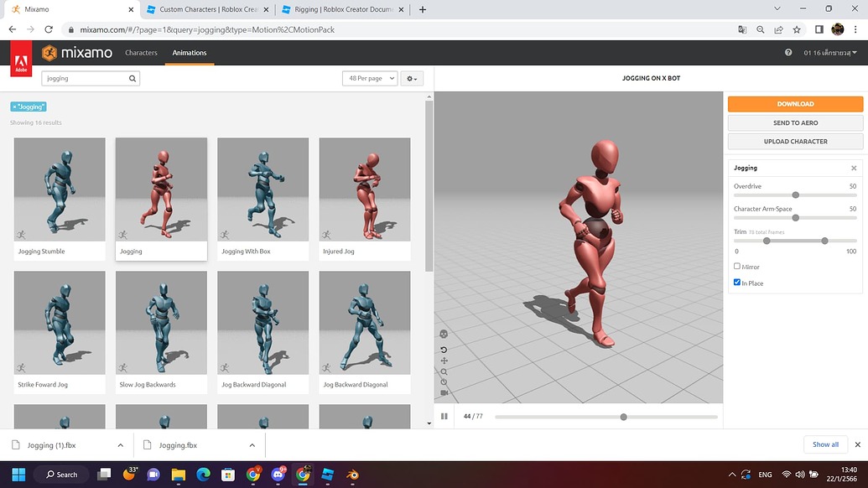The image size is (868, 488).
Task: Click the SEND TO AERO button
Action: point(795,122)
